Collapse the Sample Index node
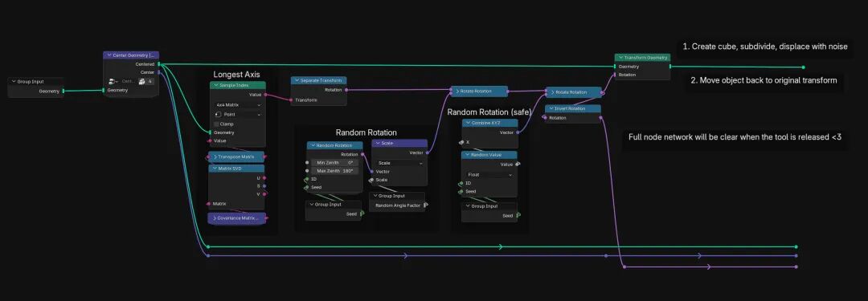The height and width of the screenshot is (301, 868). pyautogui.click(x=215, y=85)
